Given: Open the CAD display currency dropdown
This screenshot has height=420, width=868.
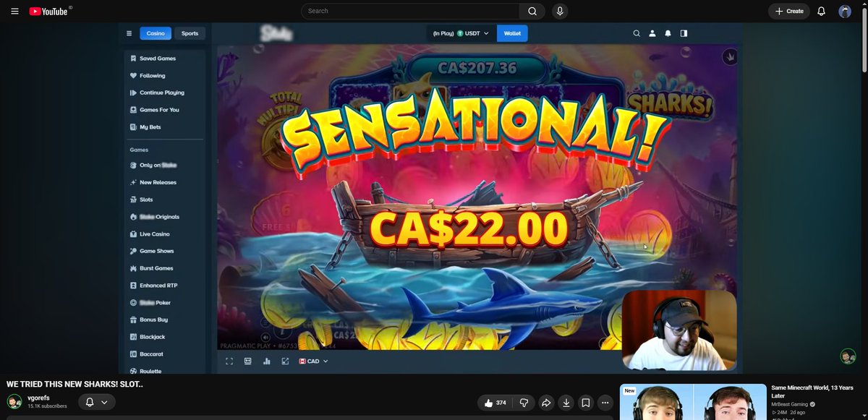Looking at the screenshot, I should tap(313, 361).
